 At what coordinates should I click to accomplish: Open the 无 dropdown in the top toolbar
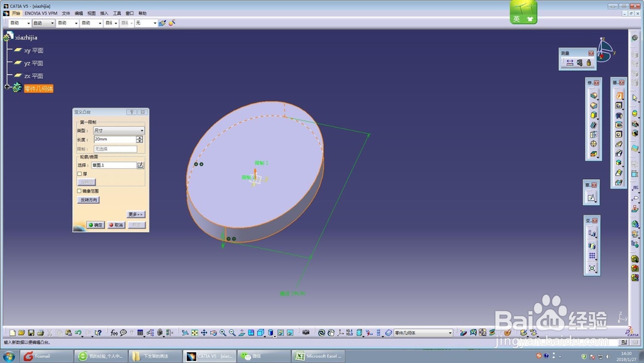(x=146, y=23)
